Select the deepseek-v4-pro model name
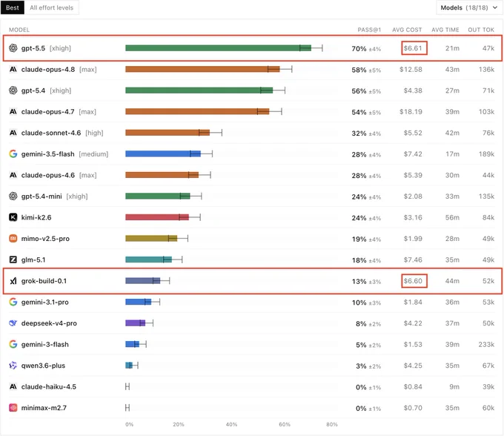 (49, 323)
